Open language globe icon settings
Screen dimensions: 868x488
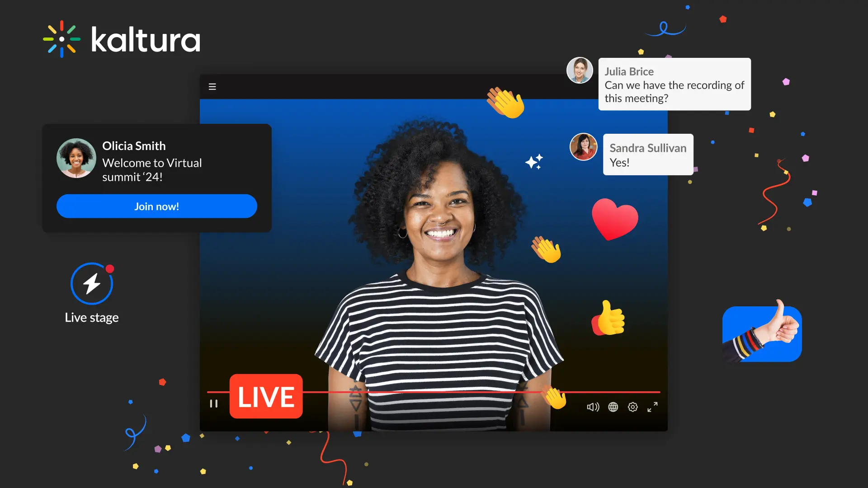(613, 407)
